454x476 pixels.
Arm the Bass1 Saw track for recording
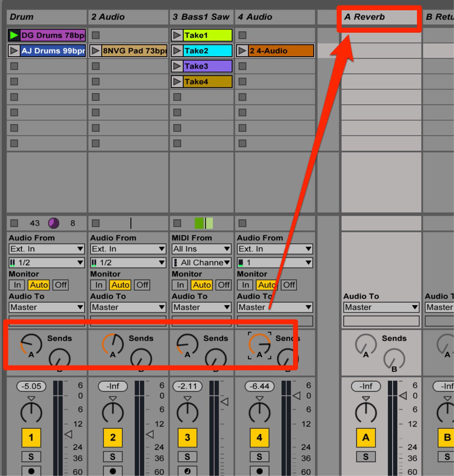point(187,472)
